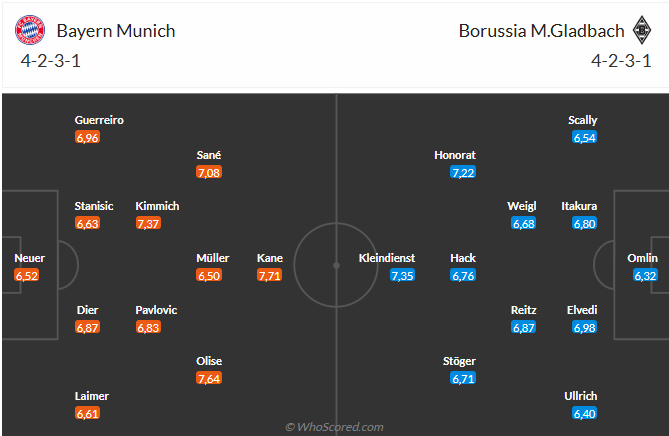The image size is (669, 436).
Task: Click Olise's 7,64 rating badge
Action: [209, 379]
